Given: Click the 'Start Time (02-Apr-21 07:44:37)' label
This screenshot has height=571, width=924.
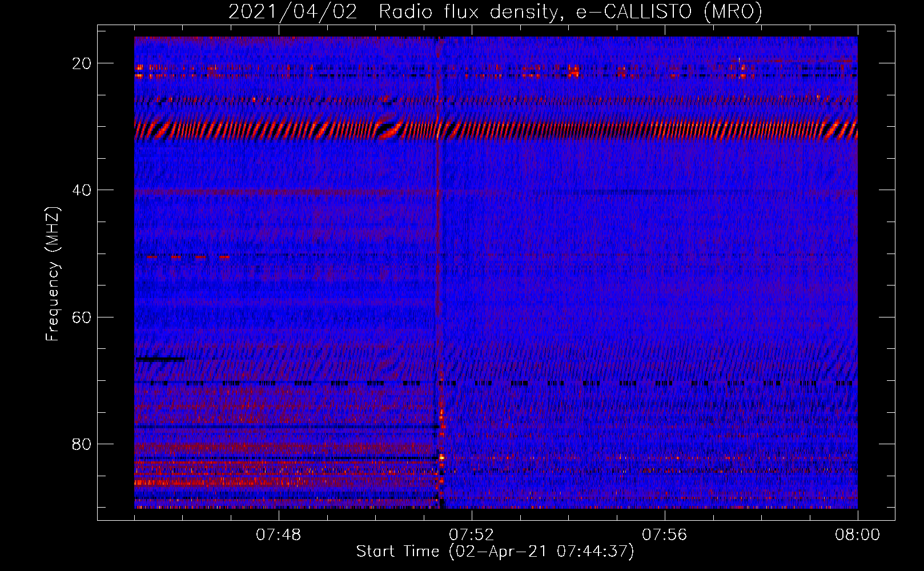Looking at the screenshot, I should point(495,552).
